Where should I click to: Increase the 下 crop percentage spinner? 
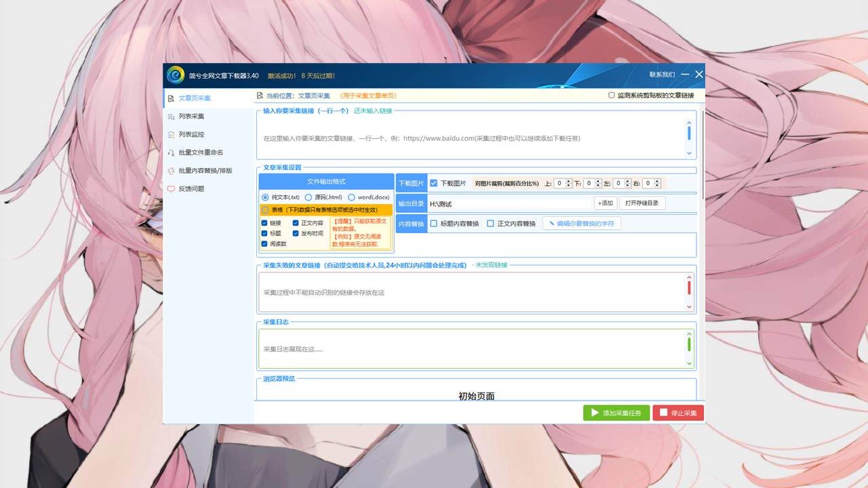[x=599, y=181]
